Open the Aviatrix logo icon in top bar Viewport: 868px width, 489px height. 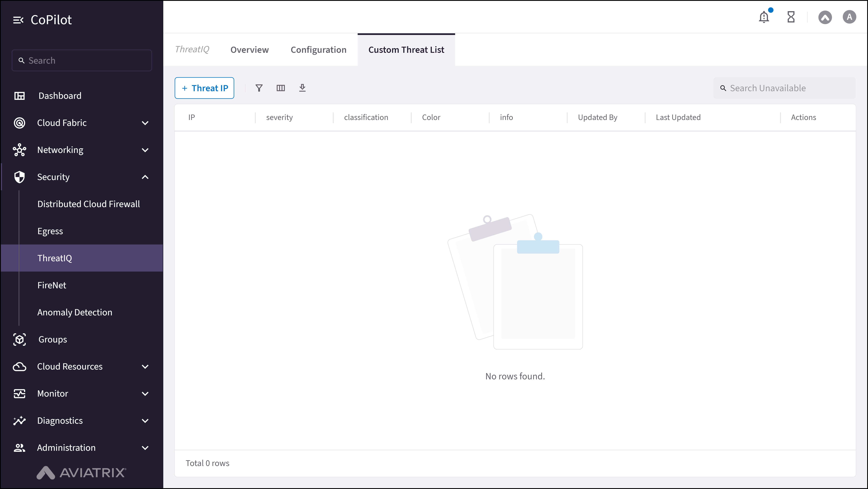coord(825,17)
